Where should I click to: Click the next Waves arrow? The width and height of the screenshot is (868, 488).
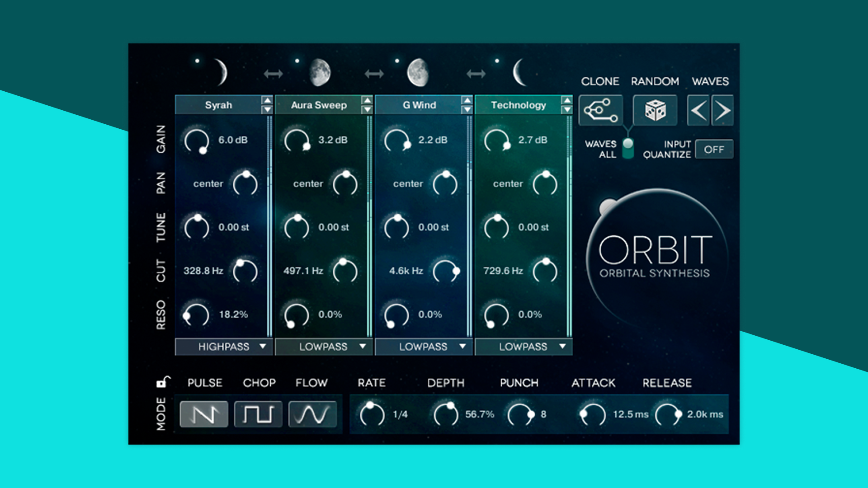723,109
